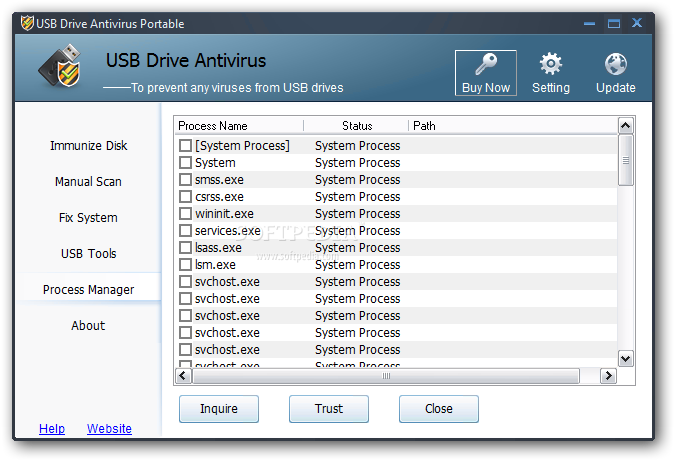Image resolution: width=675 pixels, height=461 pixels.
Task: Enable the lsm.exe checkbox
Action: coord(185,265)
